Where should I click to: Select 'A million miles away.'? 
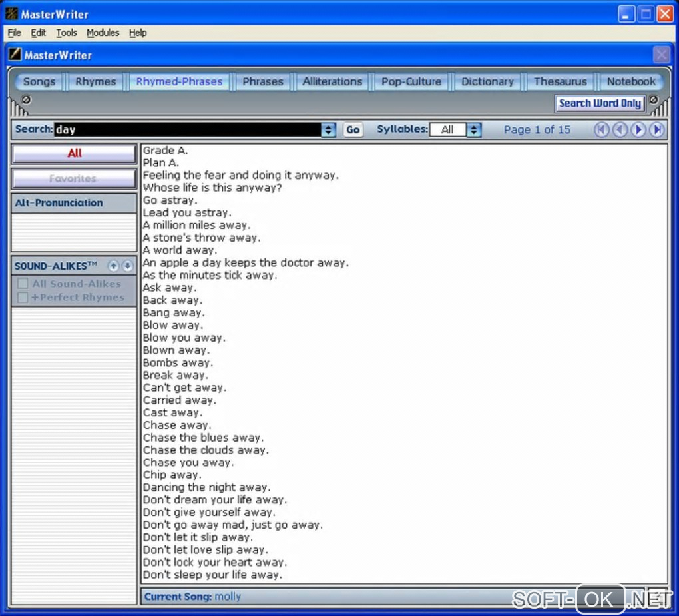[x=196, y=225]
